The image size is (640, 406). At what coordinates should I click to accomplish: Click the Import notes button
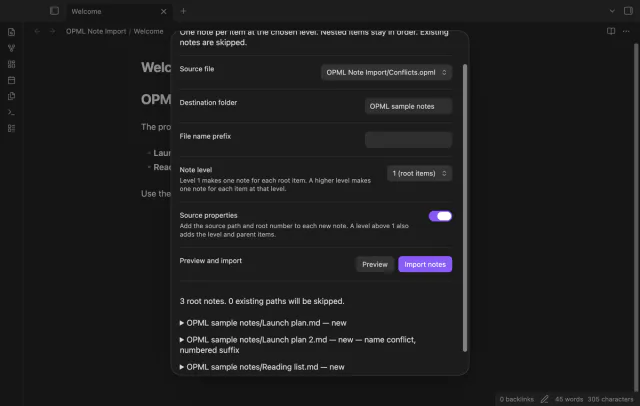tap(425, 264)
